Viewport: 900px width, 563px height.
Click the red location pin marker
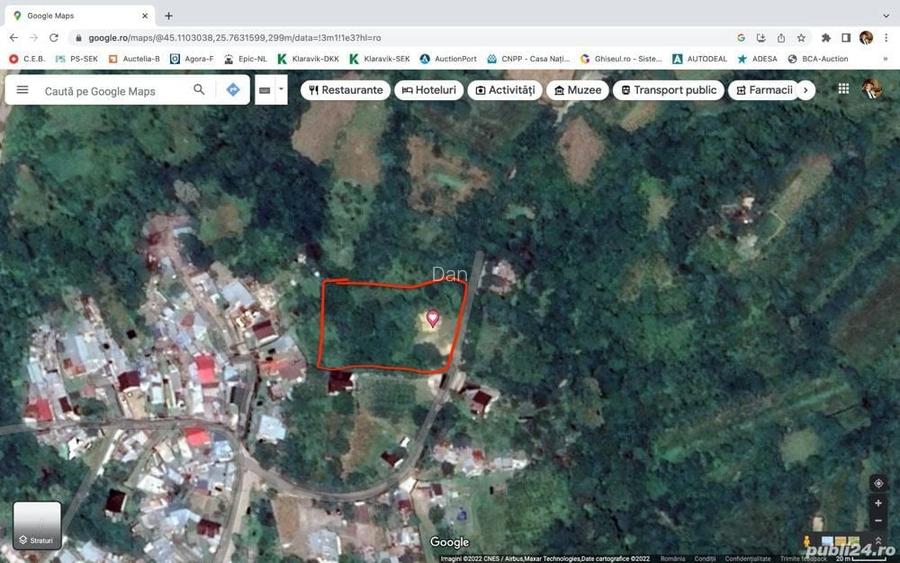pyautogui.click(x=433, y=318)
